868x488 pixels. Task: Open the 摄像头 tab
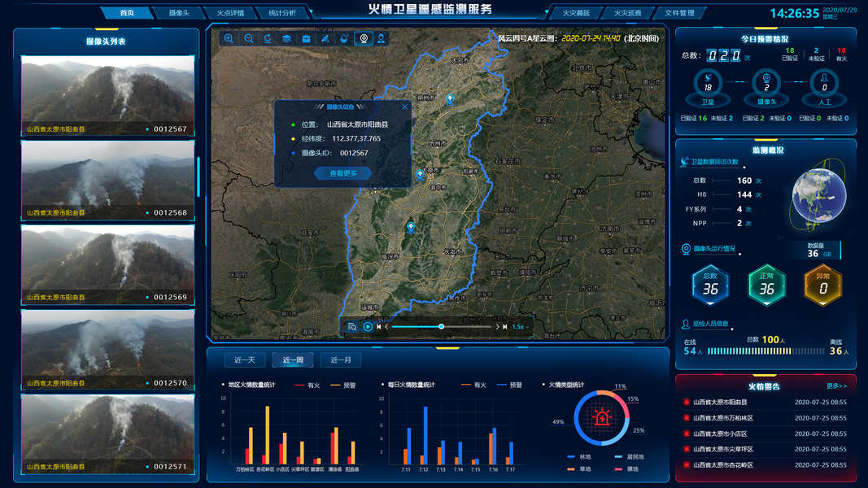point(179,13)
